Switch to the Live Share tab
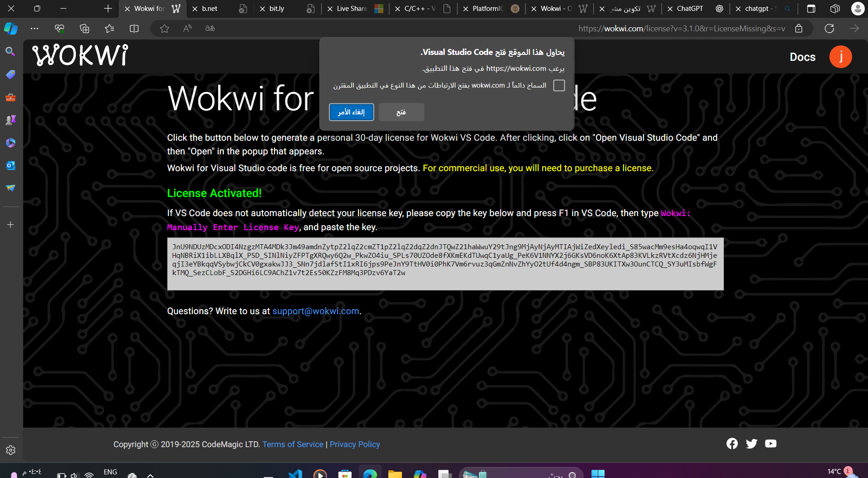 [x=354, y=9]
